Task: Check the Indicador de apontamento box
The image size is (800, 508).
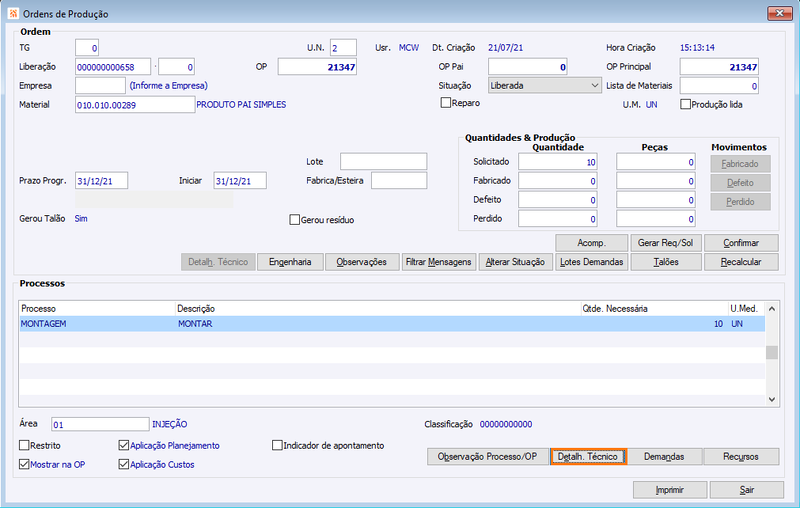Action: (277, 445)
